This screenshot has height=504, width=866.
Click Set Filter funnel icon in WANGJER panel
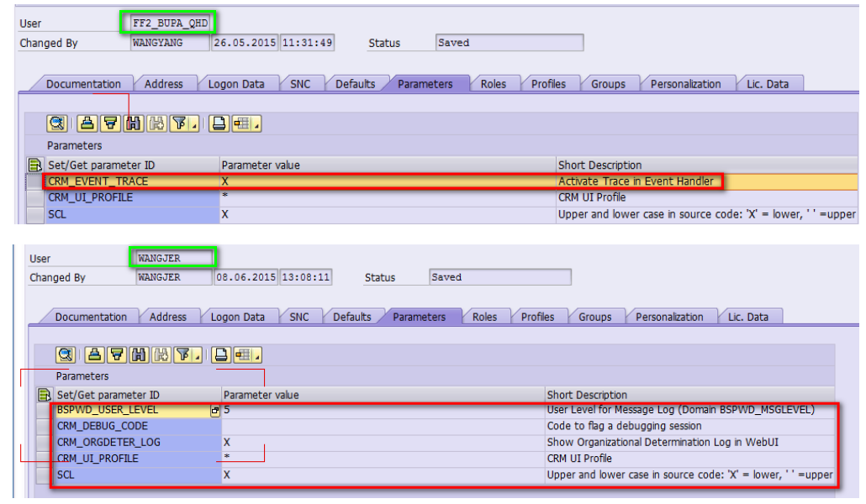pyautogui.click(x=182, y=354)
